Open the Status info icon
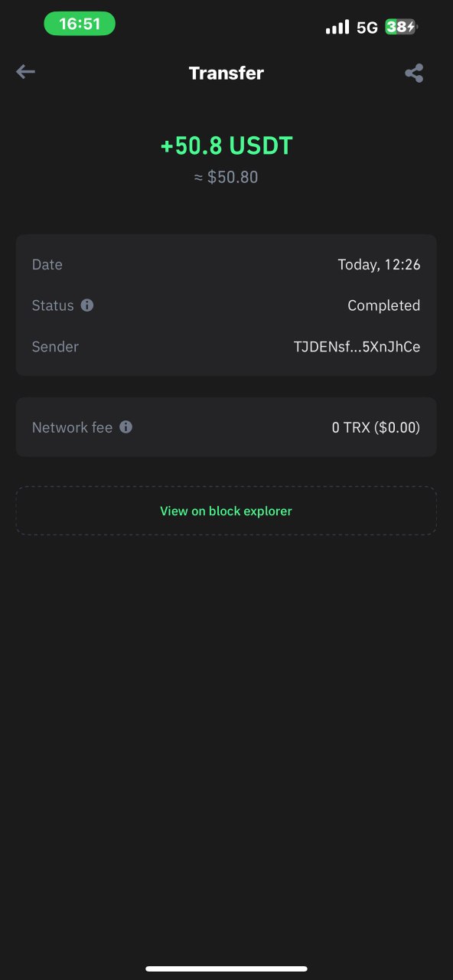Viewport: 453px width, 980px height. pos(87,305)
